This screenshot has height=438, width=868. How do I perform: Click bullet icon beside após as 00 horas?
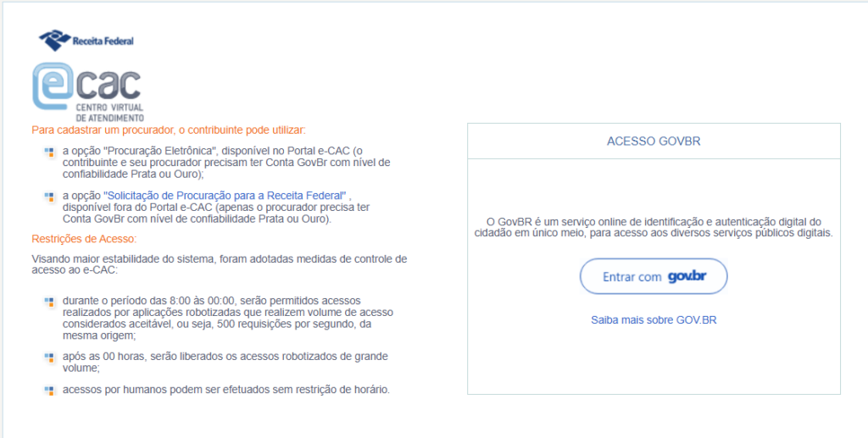pos(48,358)
